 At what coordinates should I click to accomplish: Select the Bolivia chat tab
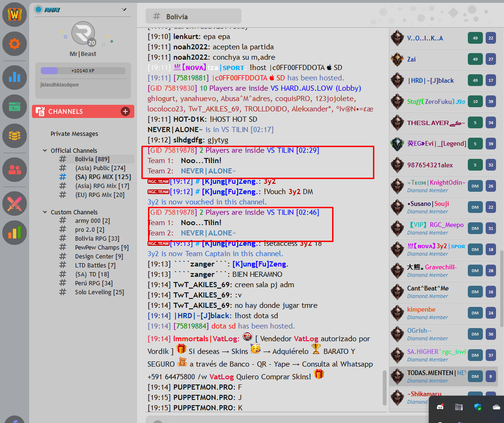[193, 16]
